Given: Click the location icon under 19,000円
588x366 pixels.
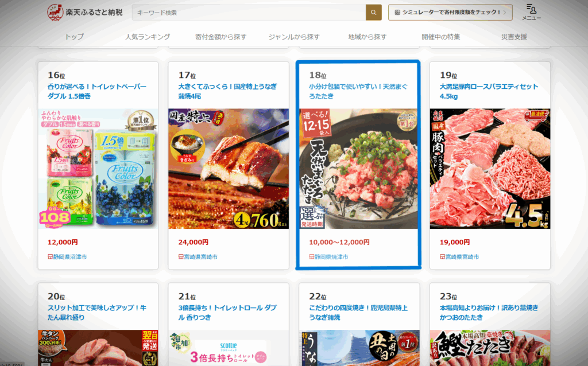Looking at the screenshot, I should (x=442, y=256).
